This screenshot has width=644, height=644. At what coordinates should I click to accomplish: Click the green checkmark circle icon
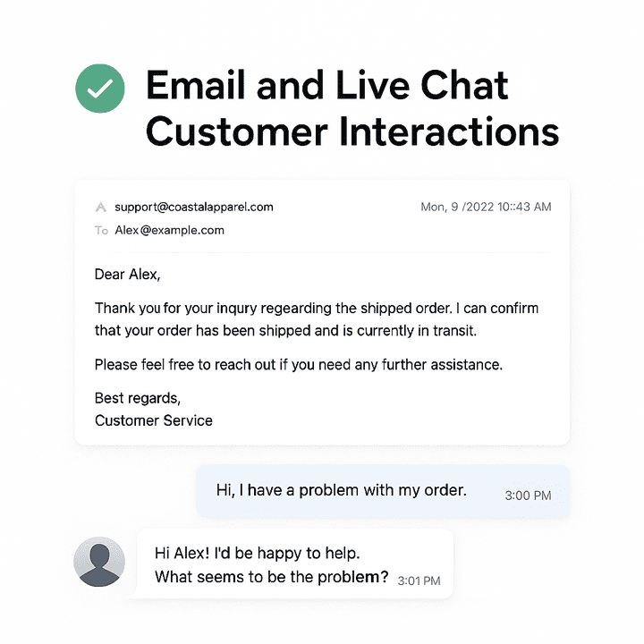100,89
